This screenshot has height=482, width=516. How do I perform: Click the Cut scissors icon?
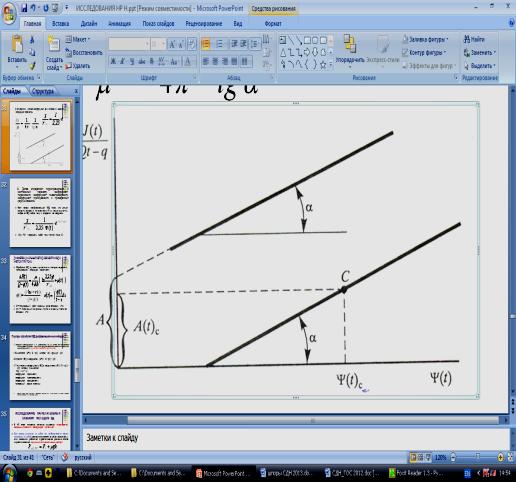[x=32, y=40]
